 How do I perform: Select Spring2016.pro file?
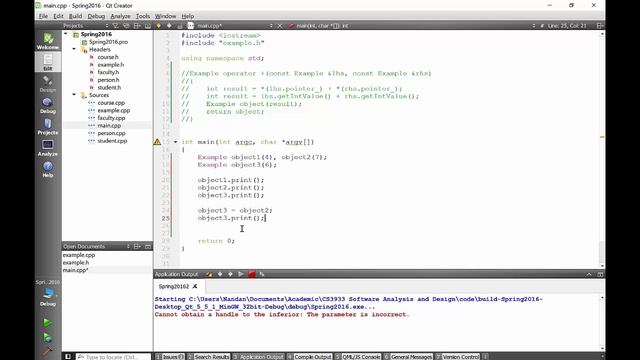click(108, 42)
